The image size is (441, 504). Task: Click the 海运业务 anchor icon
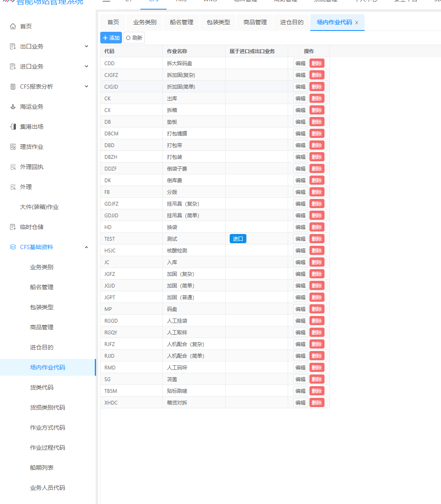(x=13, y=107)
